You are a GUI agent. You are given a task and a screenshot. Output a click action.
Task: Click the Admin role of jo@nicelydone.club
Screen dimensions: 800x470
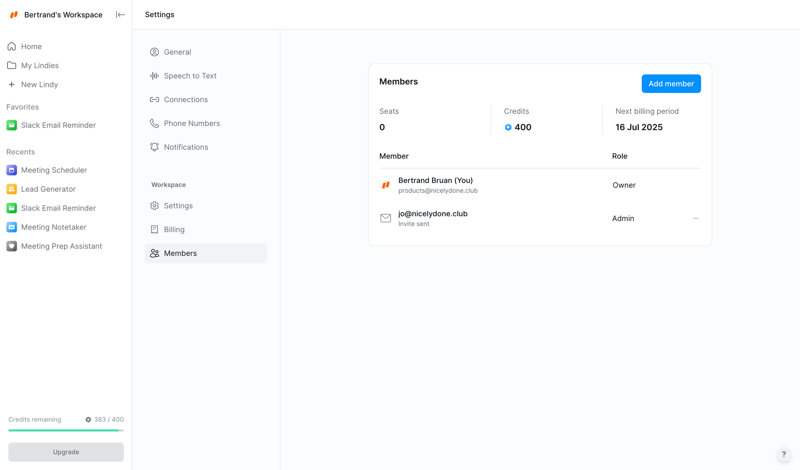point(623,218)
